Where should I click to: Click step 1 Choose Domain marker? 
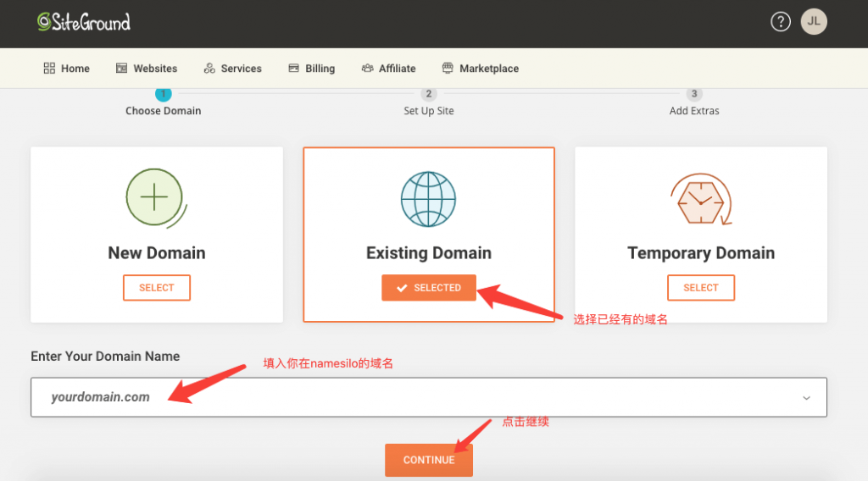tap(164, 94)
